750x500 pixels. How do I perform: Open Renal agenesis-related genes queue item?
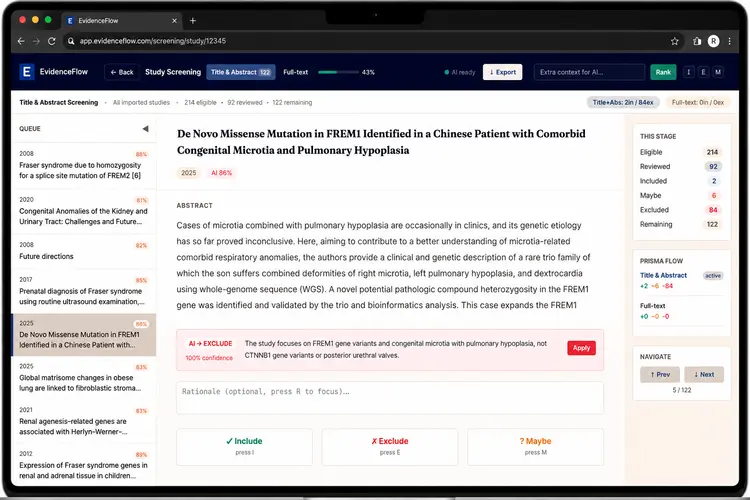[84, 422]
